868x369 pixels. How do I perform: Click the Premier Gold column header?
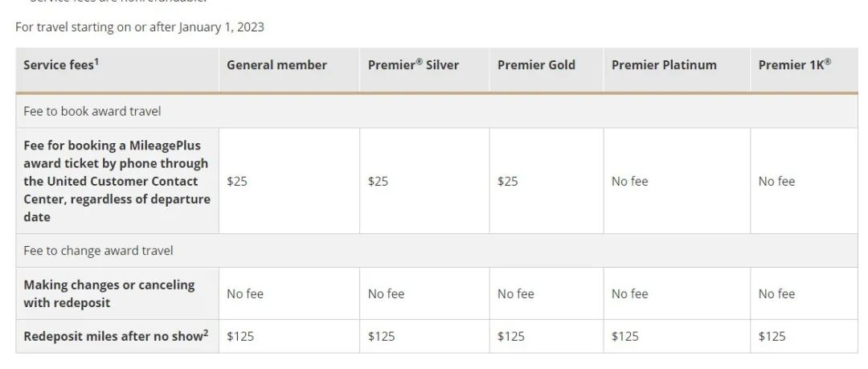(x=536, y=65)
